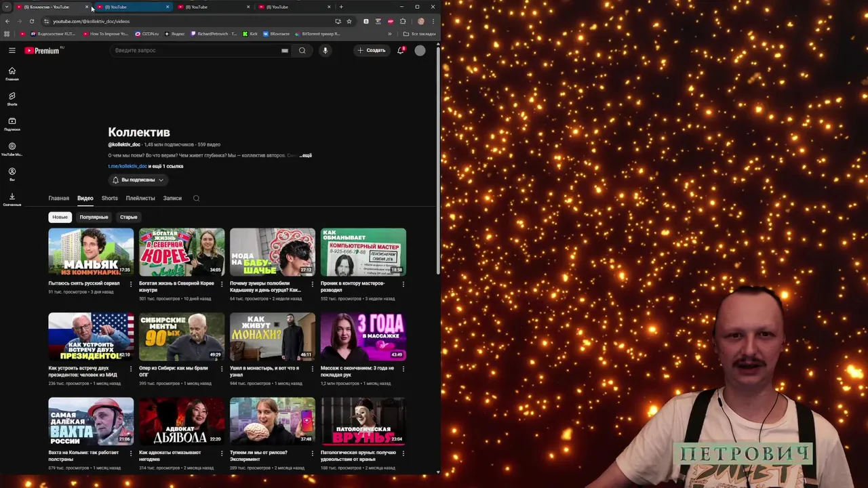Screen dimensions: 868x488
Task: Open new browser tab with plus
Action: (x=341, y=7)
